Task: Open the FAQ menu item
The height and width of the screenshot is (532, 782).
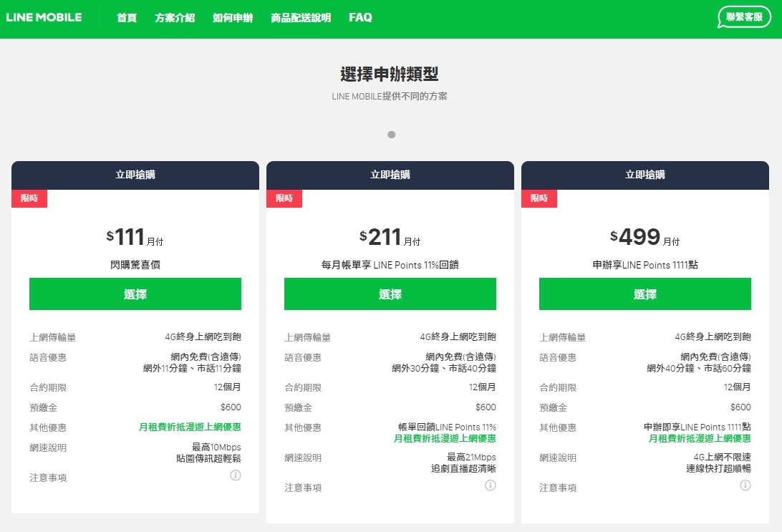Action: (360, 18)
